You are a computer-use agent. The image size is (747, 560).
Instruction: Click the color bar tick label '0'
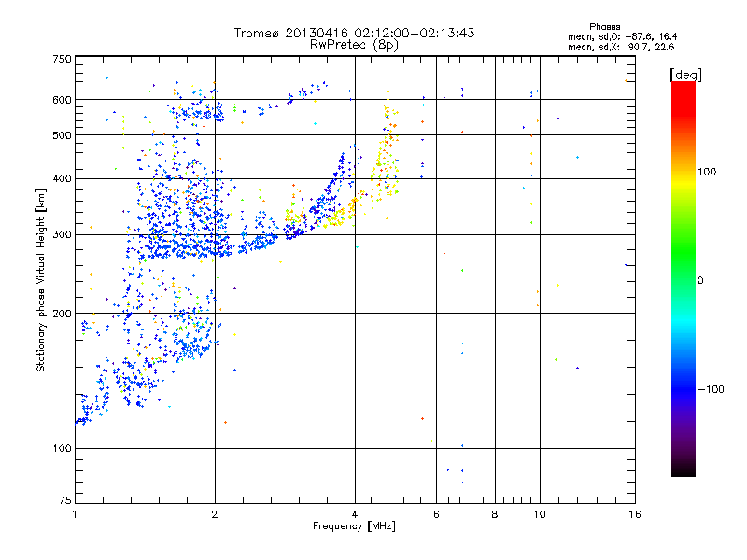click(700, 281)
